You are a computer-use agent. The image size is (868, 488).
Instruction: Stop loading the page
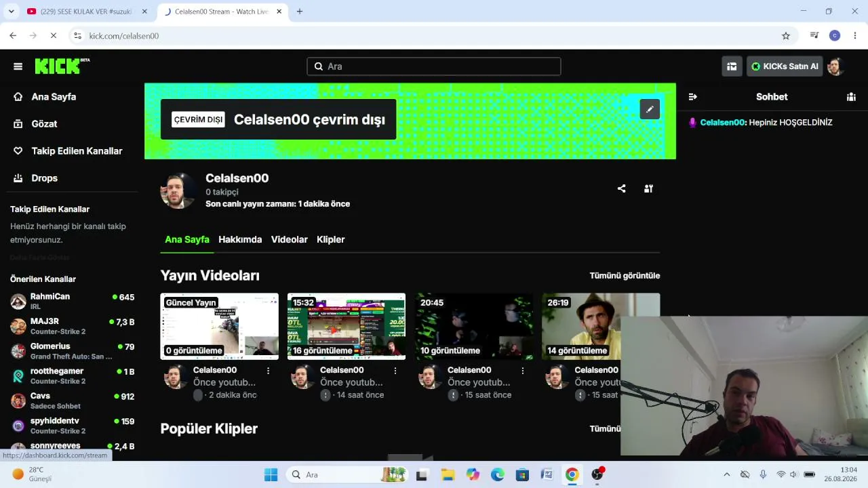point(54,36)
